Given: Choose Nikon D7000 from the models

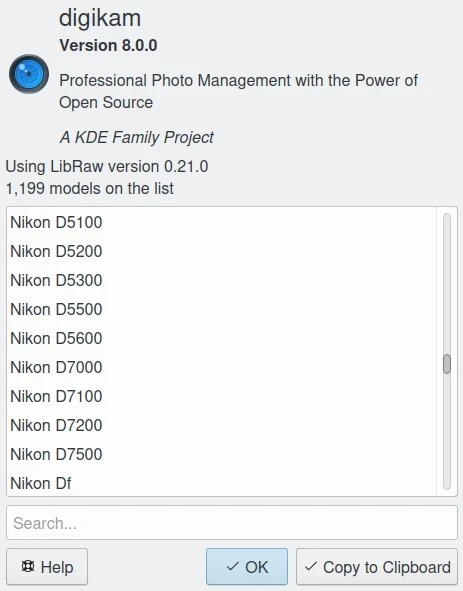Looking at the screenshot, I should click(221, 367).
